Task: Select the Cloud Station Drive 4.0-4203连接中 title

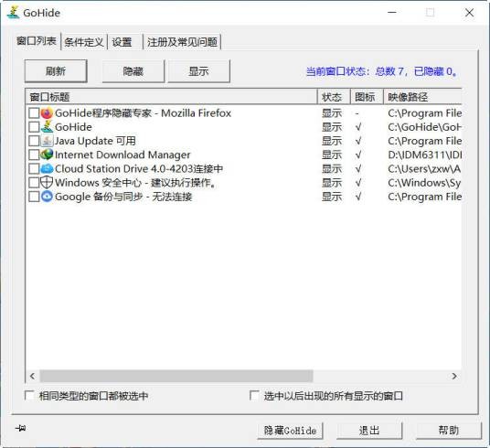Action: [x=139, y=169]
